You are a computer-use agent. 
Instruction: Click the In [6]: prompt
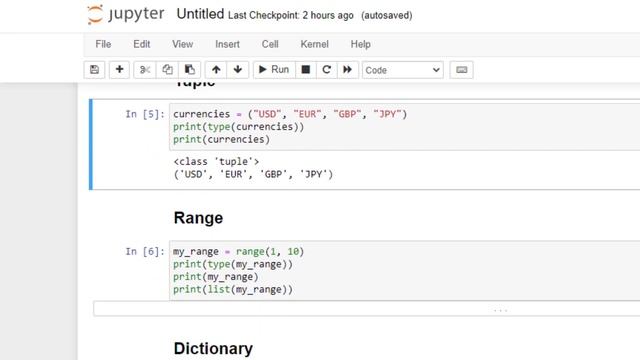click(x=144, y=251)
